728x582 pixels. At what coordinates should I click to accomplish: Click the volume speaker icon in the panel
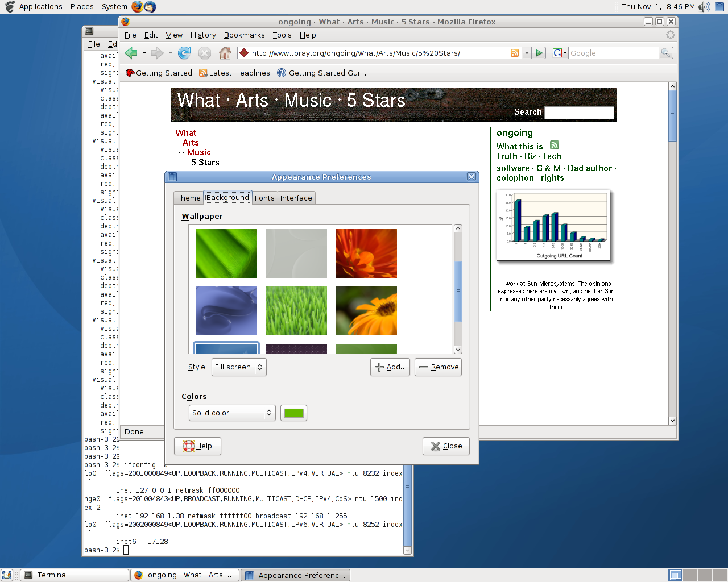pos(704,6)
